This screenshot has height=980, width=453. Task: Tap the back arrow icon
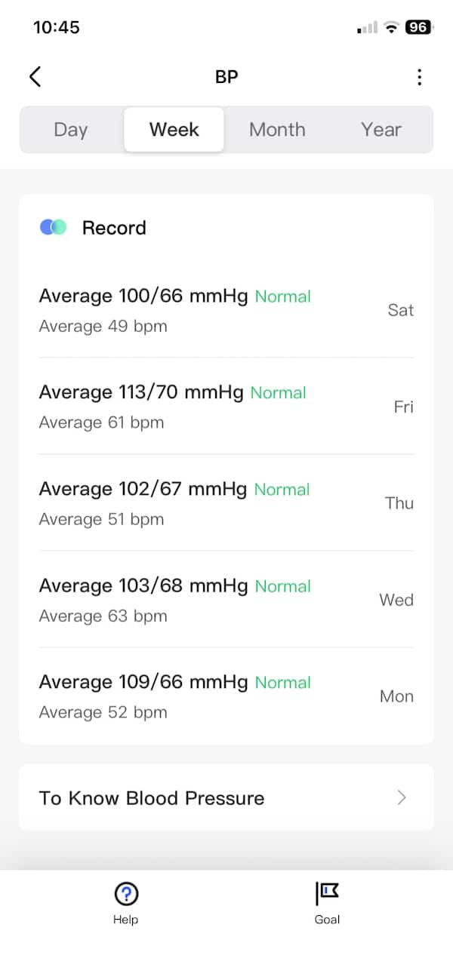click(x=35, y=76)
